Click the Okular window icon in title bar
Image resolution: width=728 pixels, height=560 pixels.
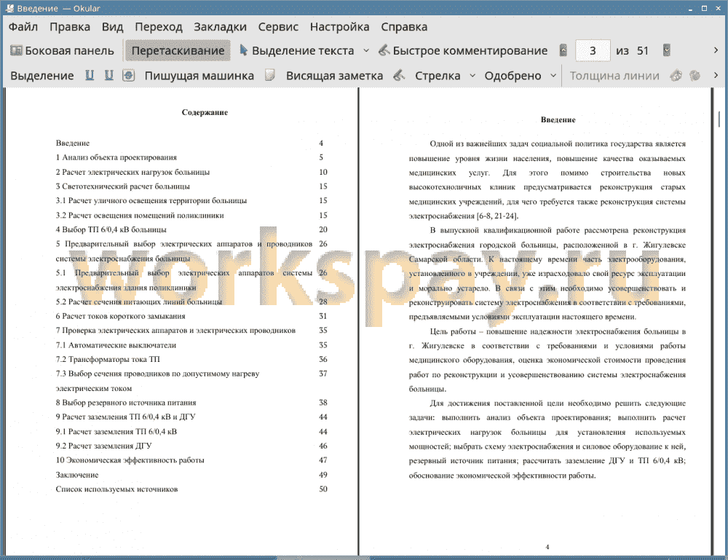point(9,8)
